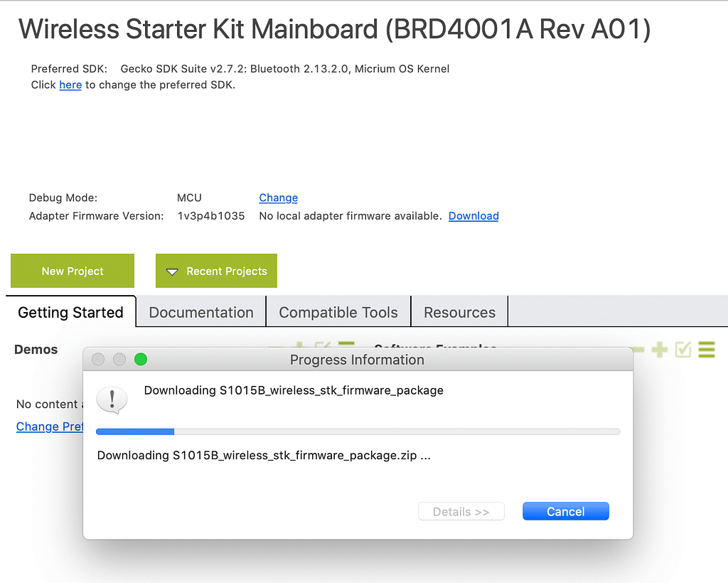Toggle the Software Examples checkmark filter

[683, 349]
